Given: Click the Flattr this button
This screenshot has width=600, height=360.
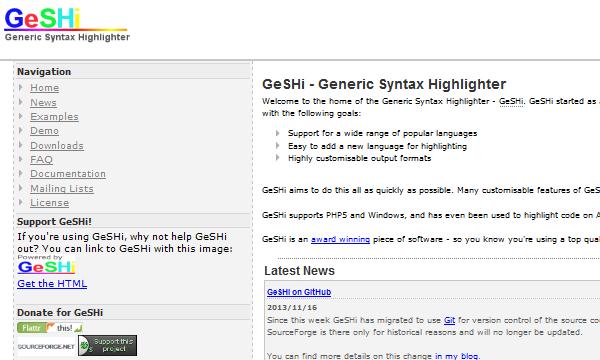Looking at the screenshot, I should coord(50,328).
